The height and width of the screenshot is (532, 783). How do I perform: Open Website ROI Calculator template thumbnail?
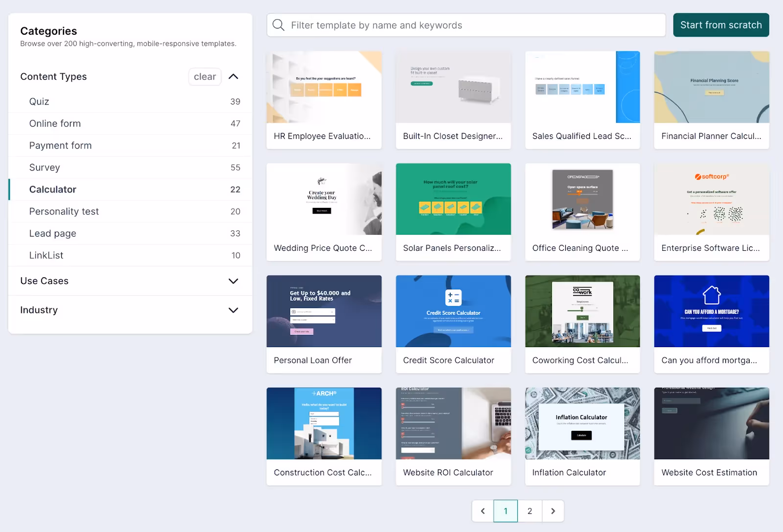(x=453, y=423)
